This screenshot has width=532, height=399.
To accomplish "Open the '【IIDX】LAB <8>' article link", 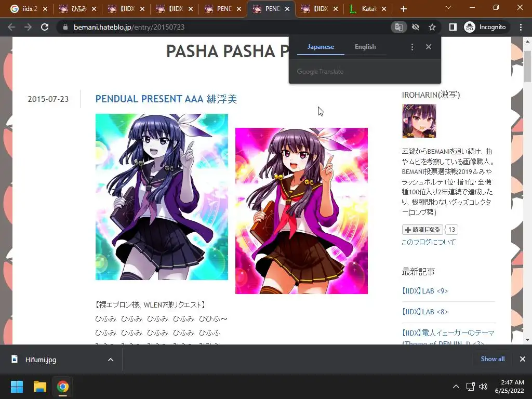I will pyautogui.click(x=425, y=312).
